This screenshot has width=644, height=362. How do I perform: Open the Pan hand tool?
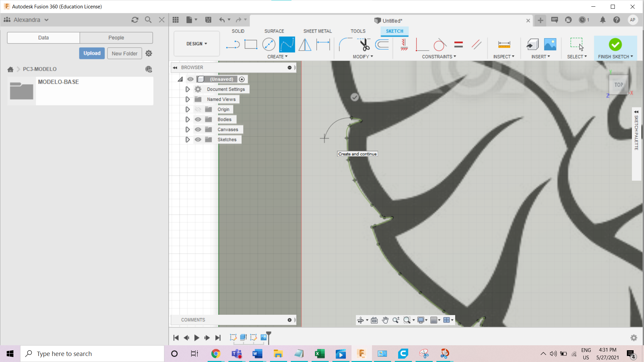point(385,320)
